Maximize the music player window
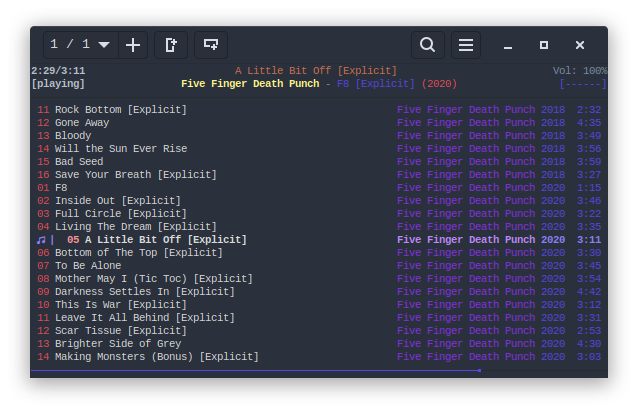Screen dimensions: 638x412 544,45
